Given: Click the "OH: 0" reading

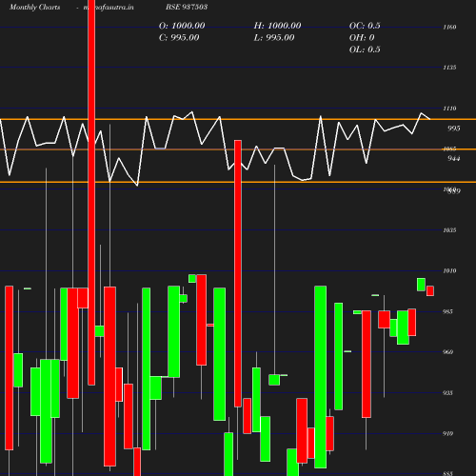Looking at the screenshot, I should (362, 37).
